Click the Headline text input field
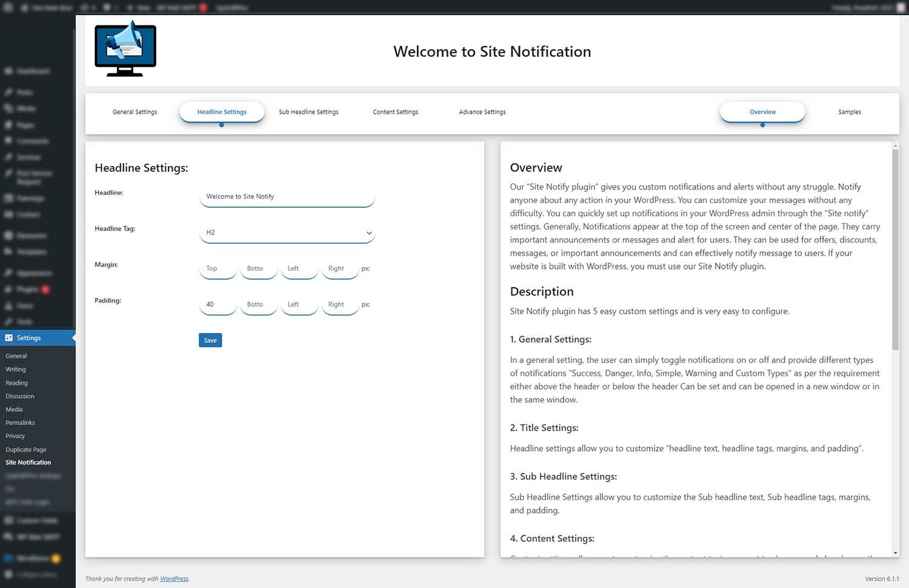 click(287, 197)
